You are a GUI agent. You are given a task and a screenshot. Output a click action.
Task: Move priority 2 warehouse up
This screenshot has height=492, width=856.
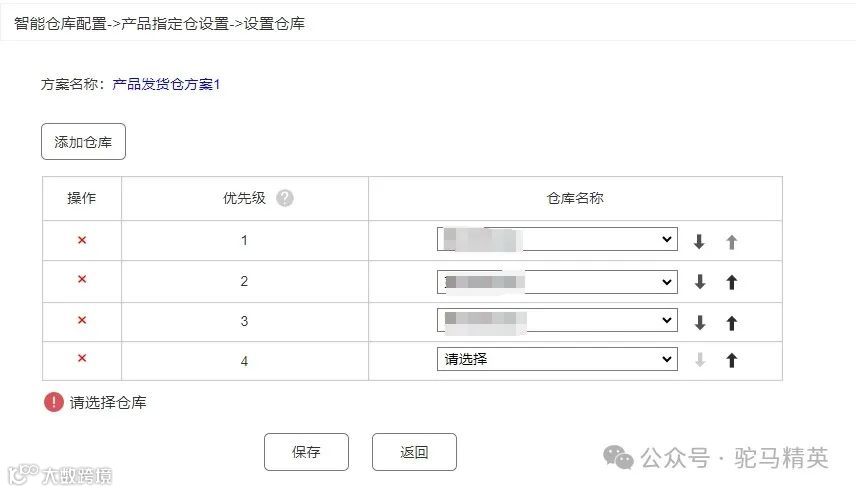coord(732,282)
